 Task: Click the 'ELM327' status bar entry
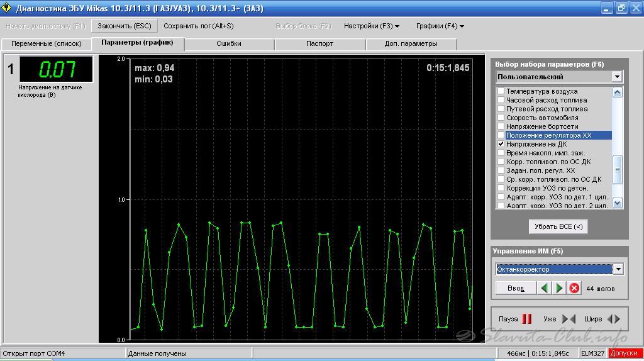pos(592,353)
